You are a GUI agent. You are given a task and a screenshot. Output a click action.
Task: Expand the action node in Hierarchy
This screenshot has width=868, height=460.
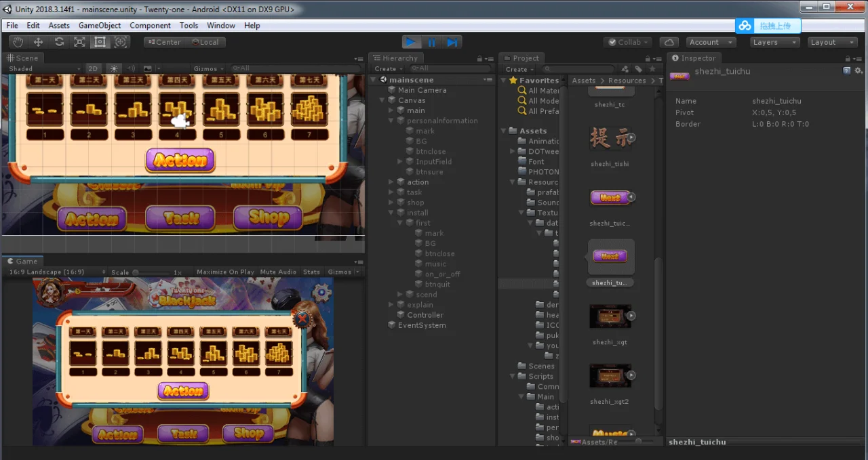coord(391,182)
